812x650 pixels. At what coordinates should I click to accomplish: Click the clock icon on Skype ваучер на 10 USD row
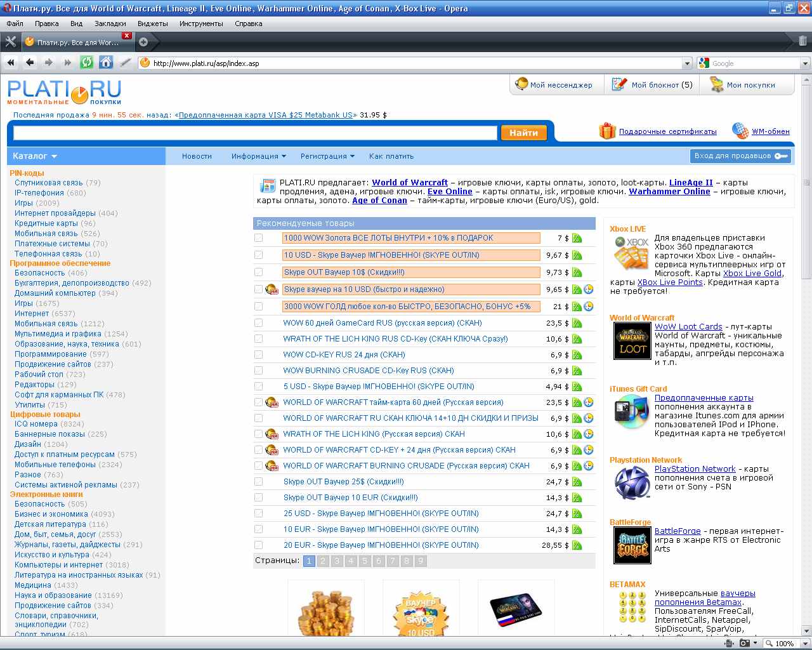pyautogui.click(x=589, y=289)
